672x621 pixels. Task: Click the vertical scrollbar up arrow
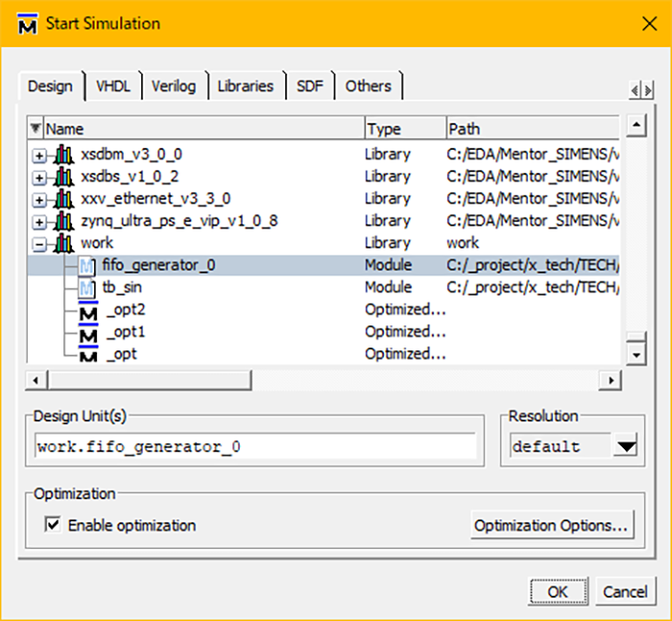click(636, 126)
